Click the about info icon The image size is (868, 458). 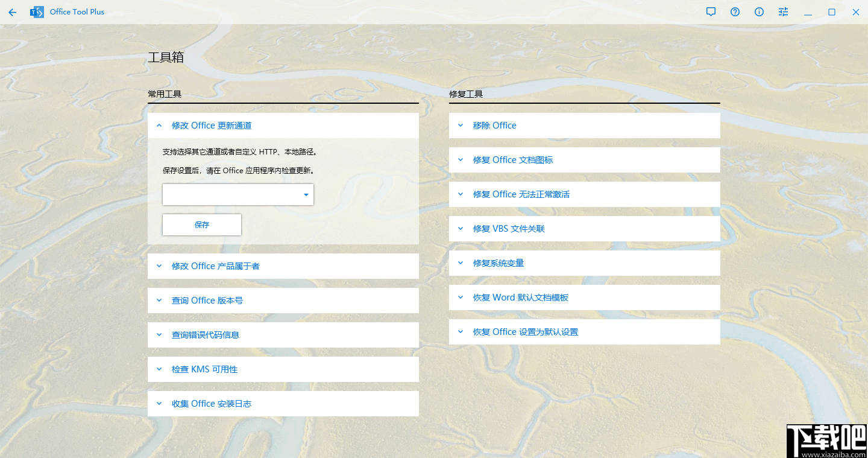[759, 11]
